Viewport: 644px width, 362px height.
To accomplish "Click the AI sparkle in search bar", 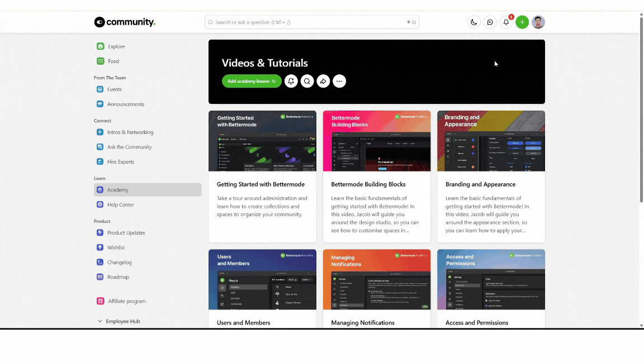I will (411, 22).
